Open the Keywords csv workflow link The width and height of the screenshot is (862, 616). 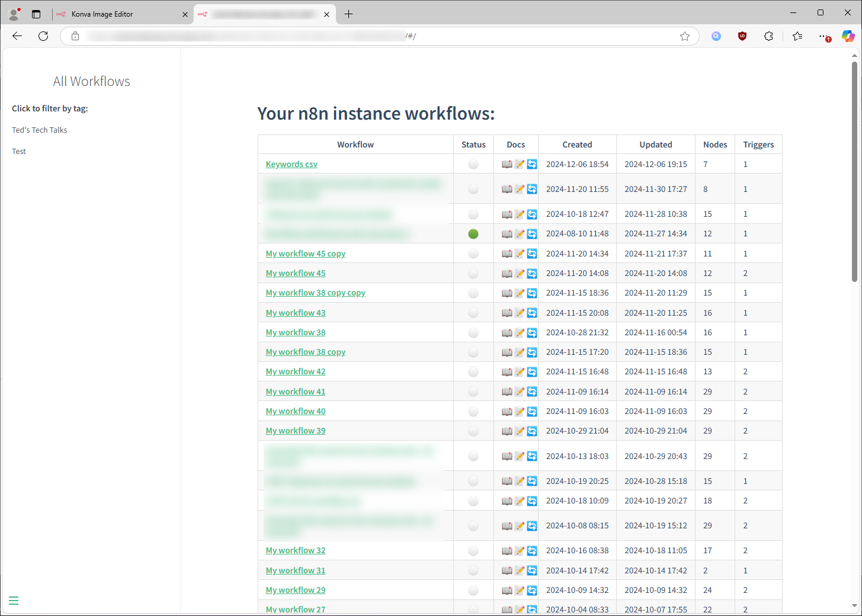(291, 164)
